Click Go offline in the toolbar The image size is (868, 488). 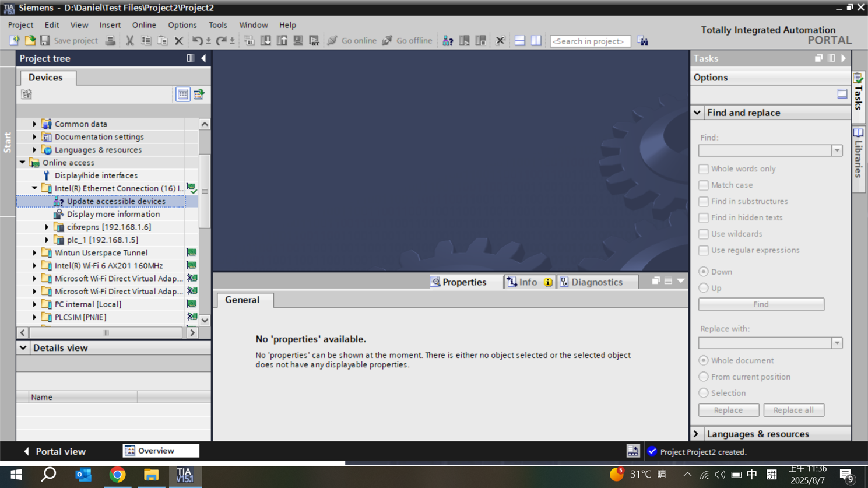point(407,41)
